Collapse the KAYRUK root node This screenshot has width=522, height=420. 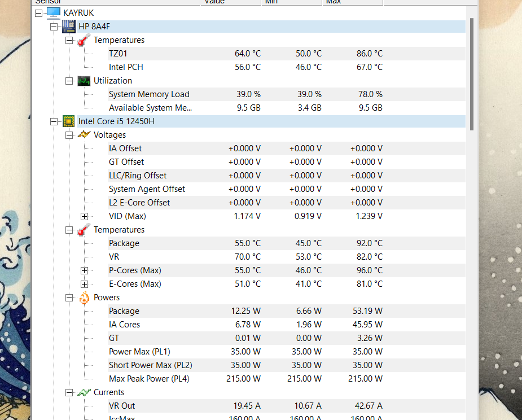click(38, 13)
